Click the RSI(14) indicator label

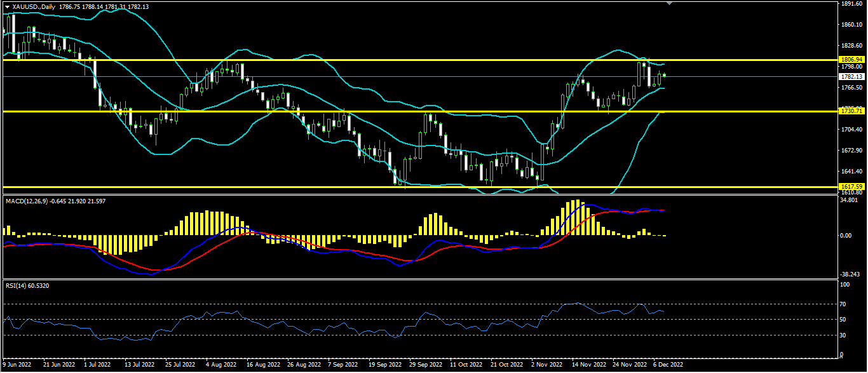17,285
